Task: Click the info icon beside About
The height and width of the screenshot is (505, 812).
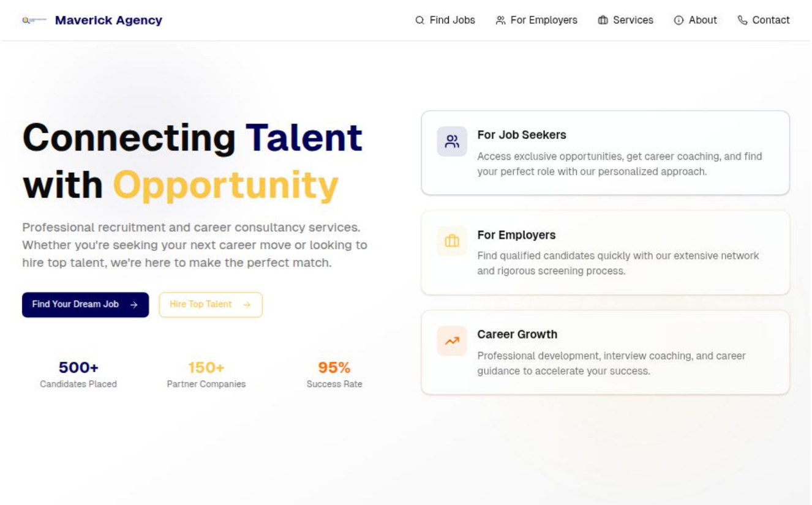Action: 677,20
